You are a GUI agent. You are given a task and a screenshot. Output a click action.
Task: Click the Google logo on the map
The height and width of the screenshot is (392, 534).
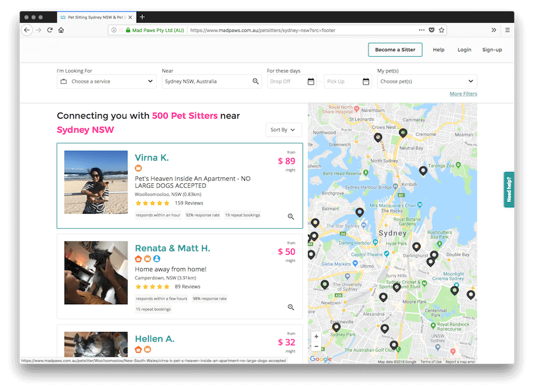click(319, 359)
